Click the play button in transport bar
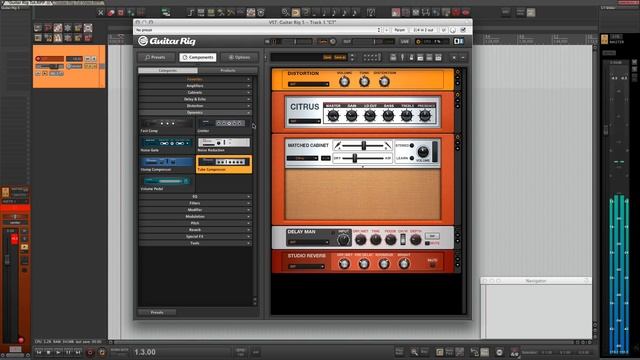 58,352
